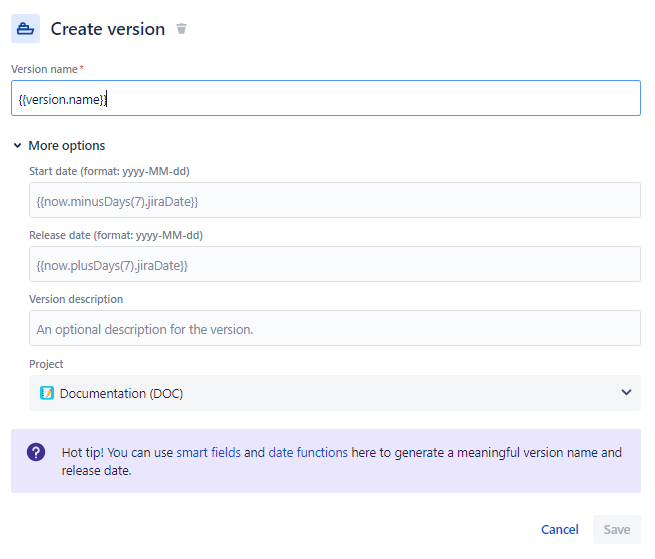Click Cancel
This screenshot has width=655, height=559.
(x=560, y=529)
